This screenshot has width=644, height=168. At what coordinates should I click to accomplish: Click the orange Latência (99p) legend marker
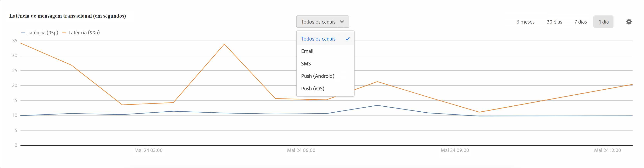click(x=64, y=33)
